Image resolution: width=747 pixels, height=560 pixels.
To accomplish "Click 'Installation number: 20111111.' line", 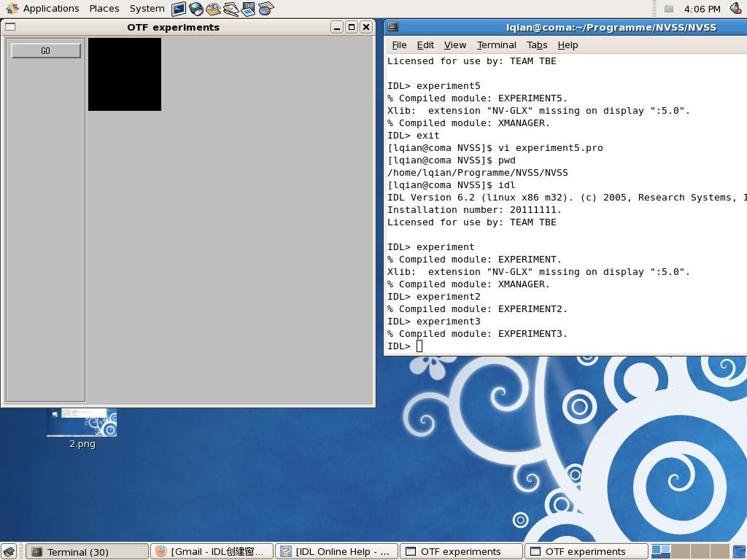I will [474, 210].
